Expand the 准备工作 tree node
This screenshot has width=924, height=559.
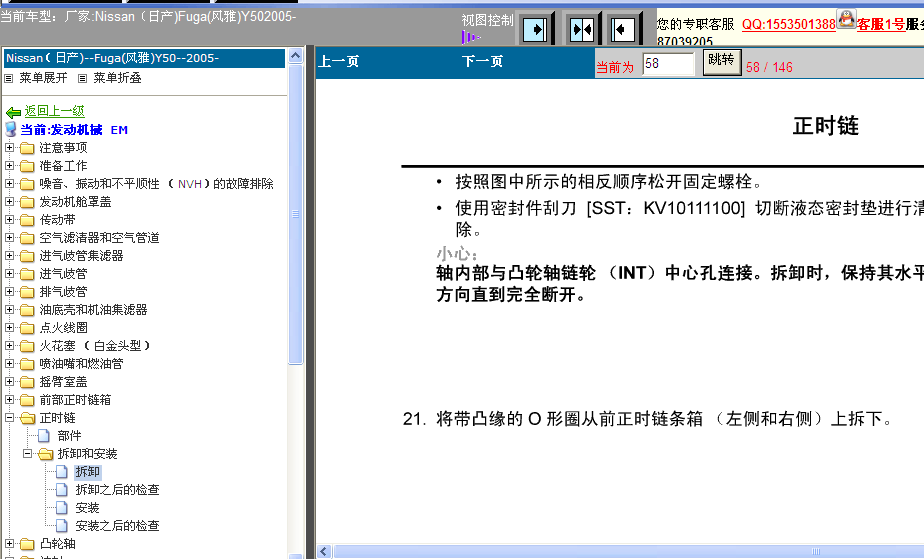(9, 166)
